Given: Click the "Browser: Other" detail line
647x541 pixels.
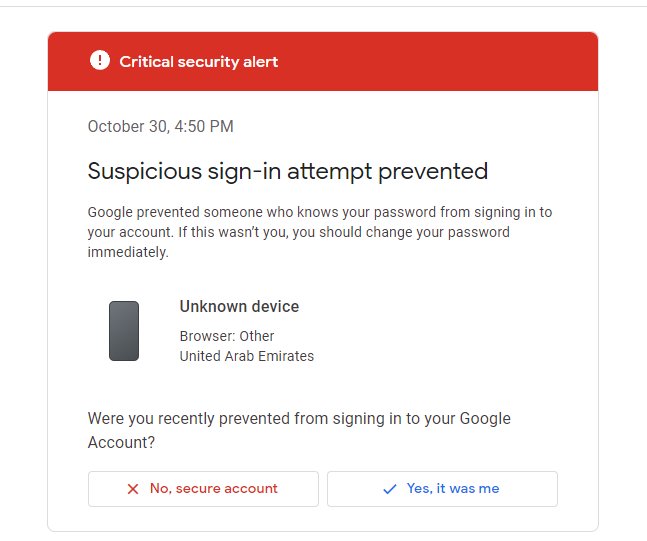Looking at the screenshot, I should tap(227, 336).
